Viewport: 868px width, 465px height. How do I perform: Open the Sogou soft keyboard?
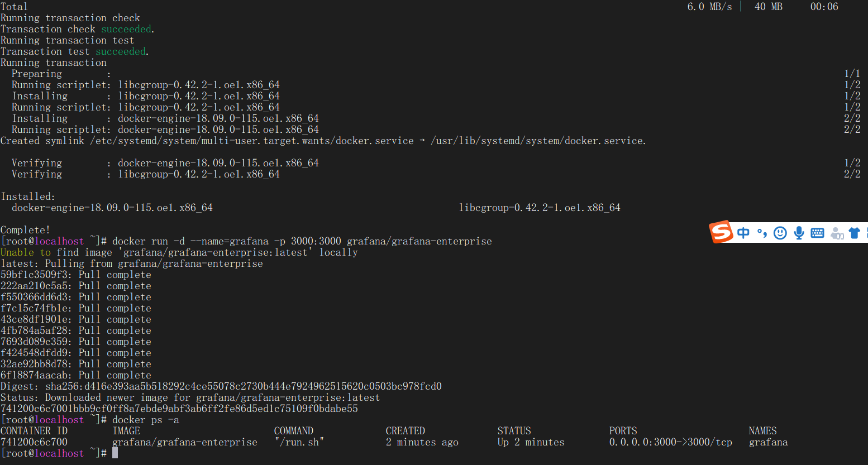[817, 233]
